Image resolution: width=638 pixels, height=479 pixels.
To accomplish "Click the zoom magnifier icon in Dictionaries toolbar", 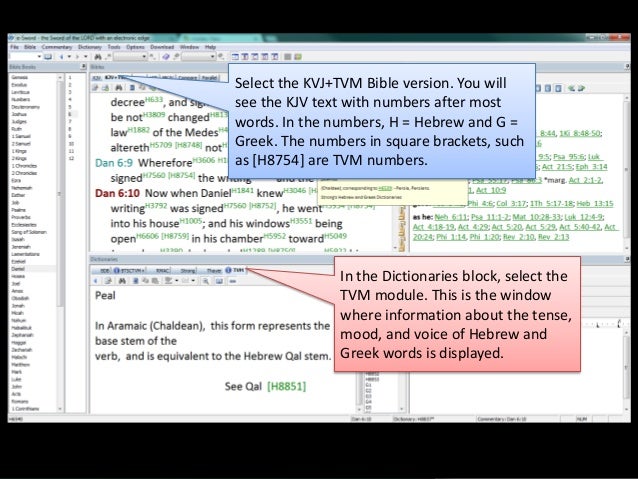I will pyautogui.click(x=206, y=281).
